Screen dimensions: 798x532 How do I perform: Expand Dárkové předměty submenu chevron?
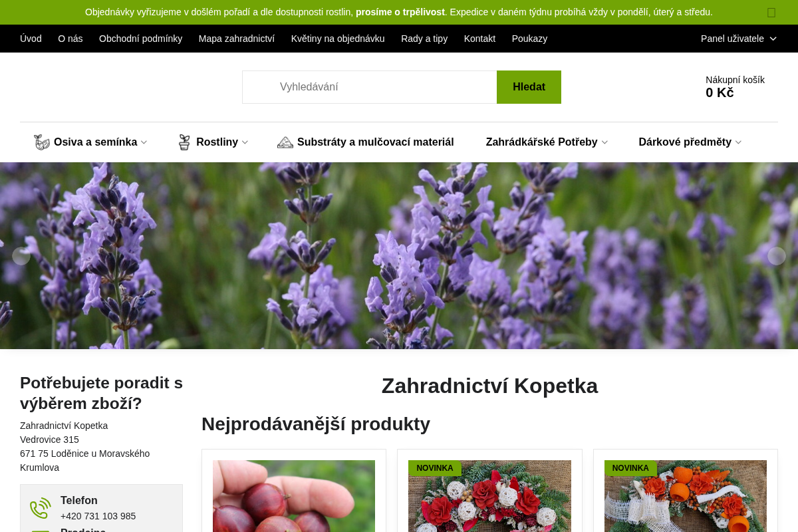(738, 142)
